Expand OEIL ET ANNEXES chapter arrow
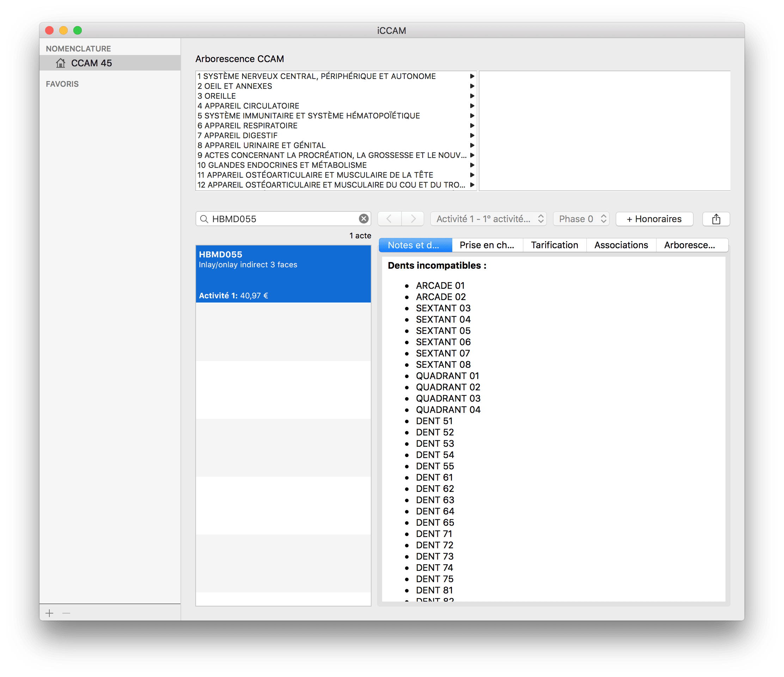Screen dimensions: 784x677 [472, 86]
